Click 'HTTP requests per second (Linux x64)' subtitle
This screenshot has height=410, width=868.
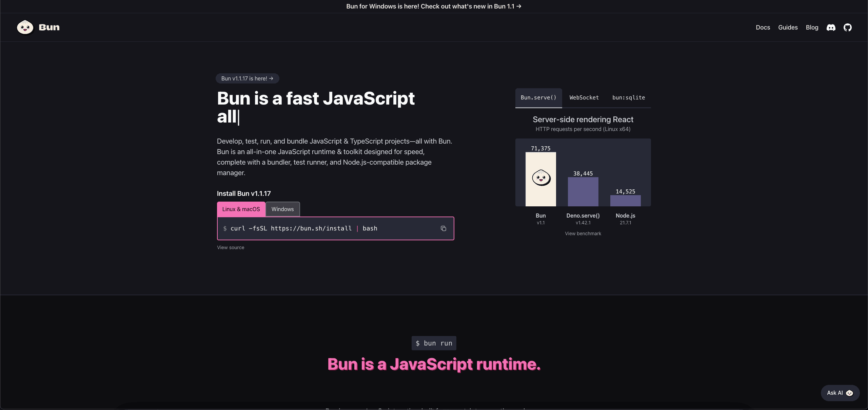pos(583,129)
